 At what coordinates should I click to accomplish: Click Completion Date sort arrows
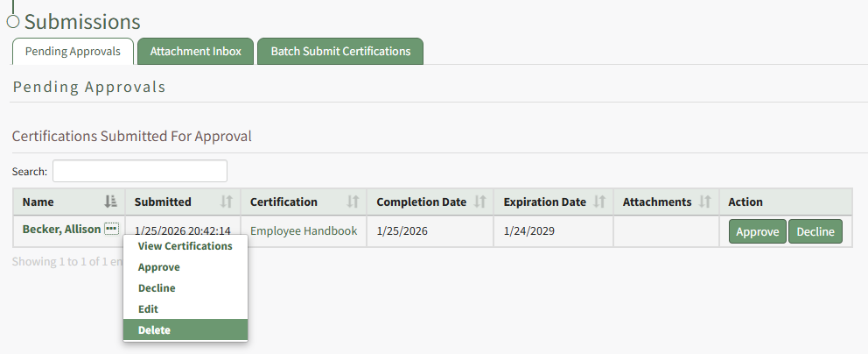(x=479, y=202)
